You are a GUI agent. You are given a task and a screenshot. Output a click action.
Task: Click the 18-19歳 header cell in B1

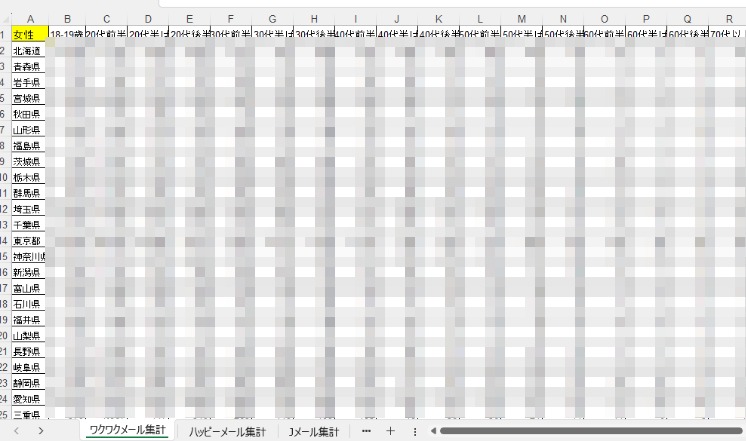[x=67, y=35]
